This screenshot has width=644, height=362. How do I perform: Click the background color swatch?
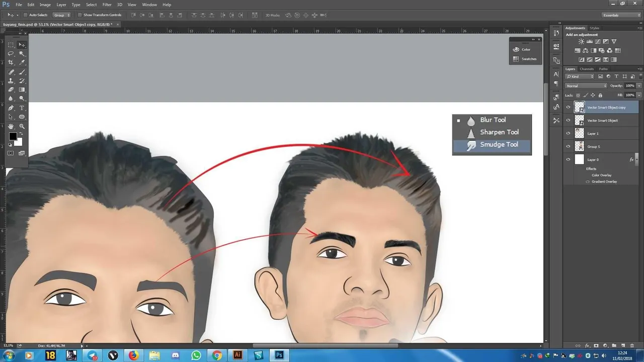[x=18, y=142]
